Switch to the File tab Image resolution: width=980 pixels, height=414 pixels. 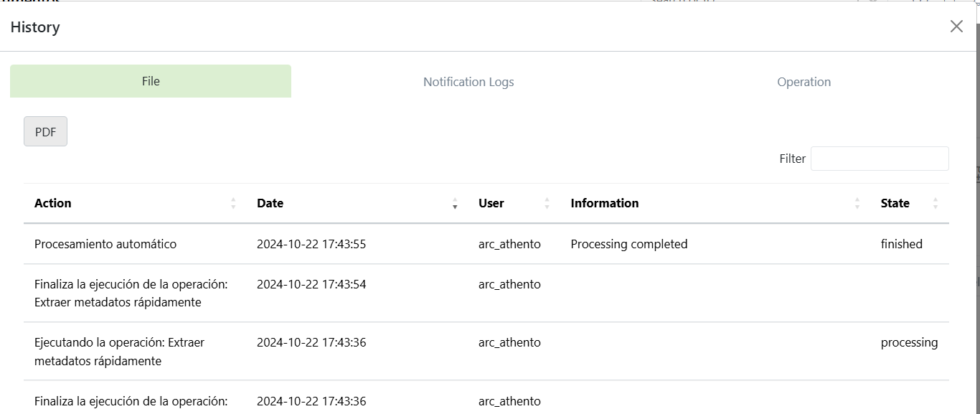click(151, 81)
